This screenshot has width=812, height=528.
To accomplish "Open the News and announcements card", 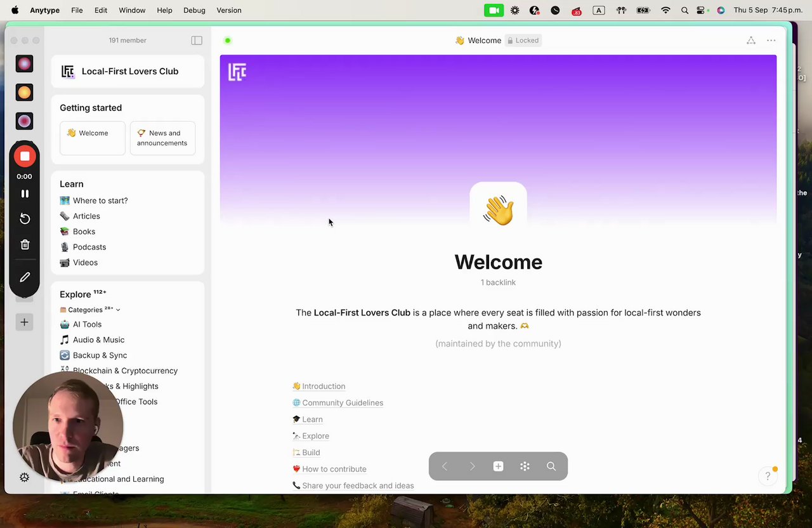I will [162, 138].
